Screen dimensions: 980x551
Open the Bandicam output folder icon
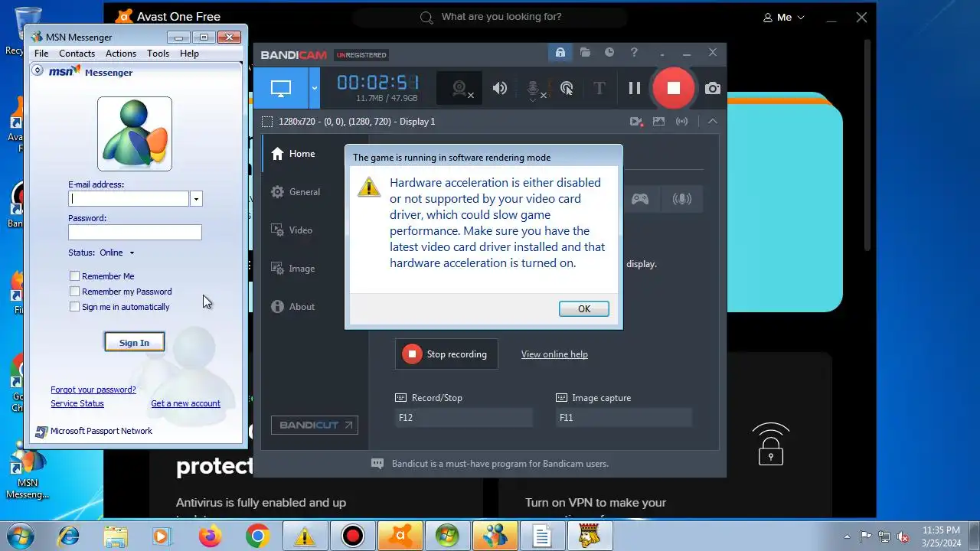tap(585, 53)
